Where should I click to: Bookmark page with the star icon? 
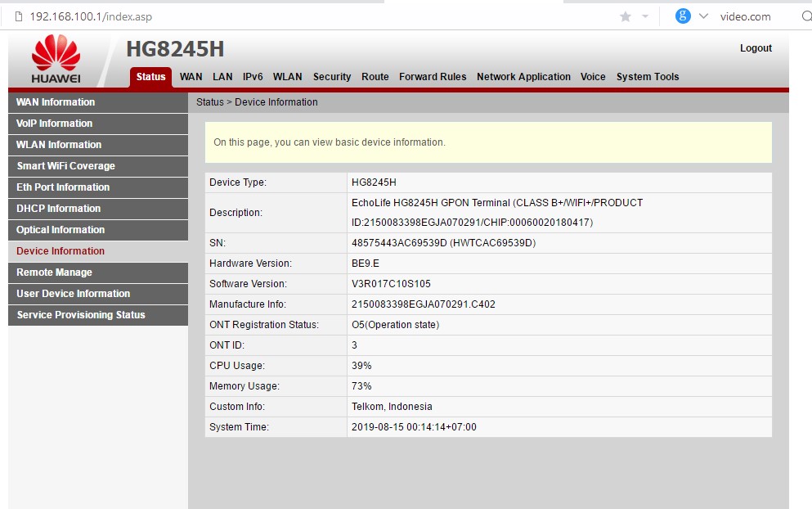coord(625,16)
